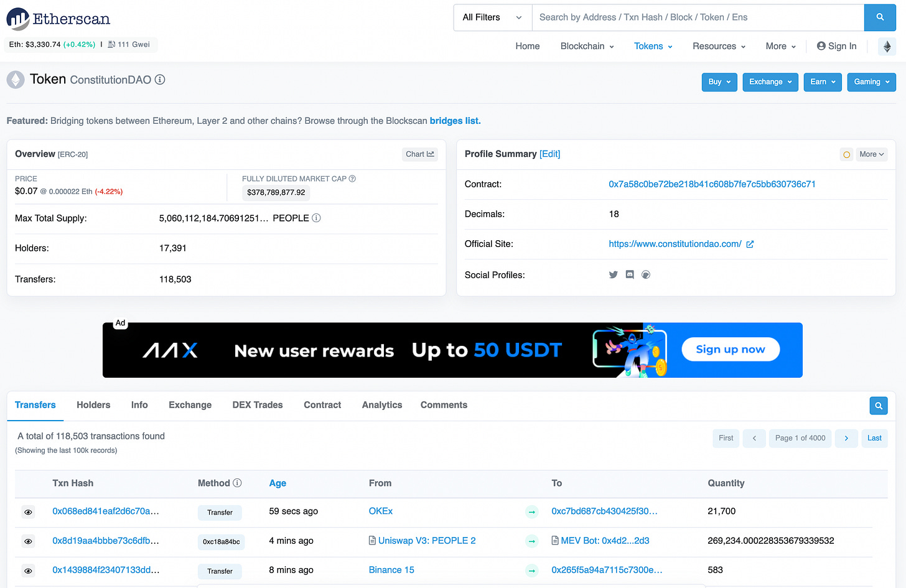906x588 pixels.
Task: Click the arrow icon in the Binance 15 row
Action: (x=532, y=571)
